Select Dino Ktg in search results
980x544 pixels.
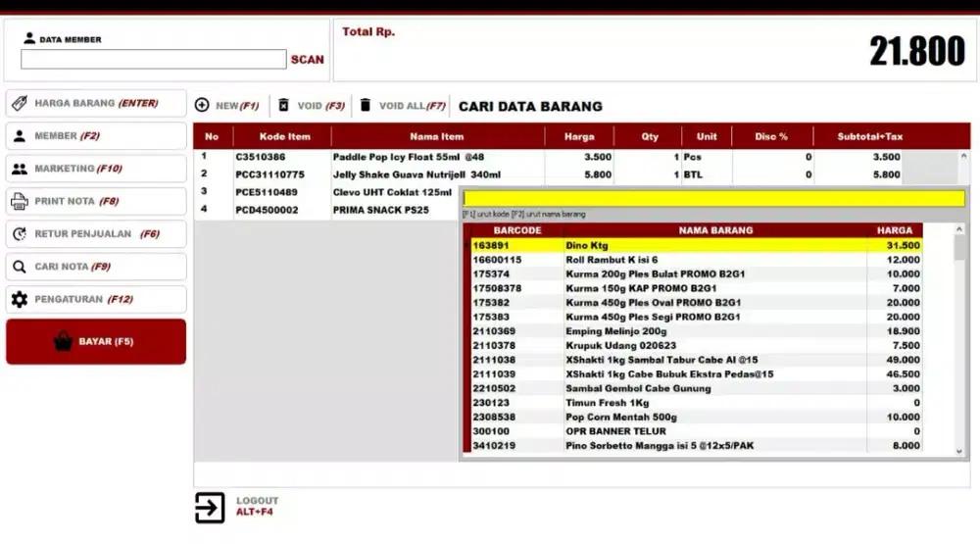point(696,246)
